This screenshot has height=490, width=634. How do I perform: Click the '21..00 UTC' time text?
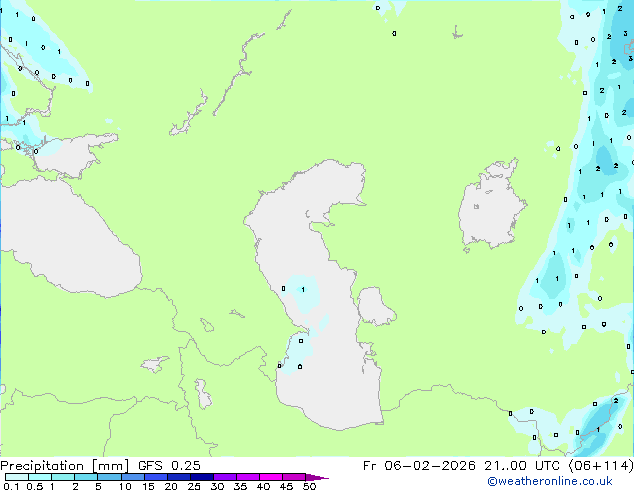click(x=523, y=466)
